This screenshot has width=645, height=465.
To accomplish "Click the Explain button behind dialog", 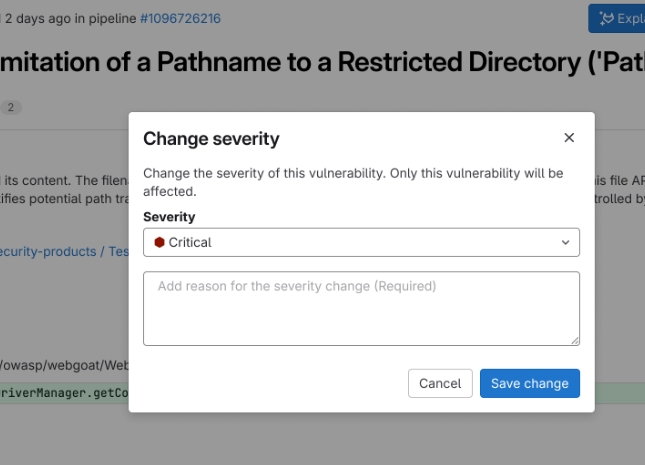I will point(616,18).
